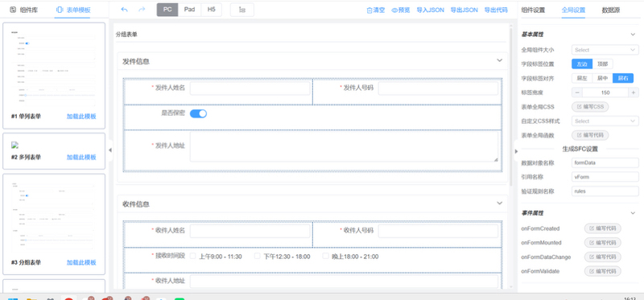The width and height of the screenshot is (644, 300).
Task: Set label position to 左边
Action: point(582,64)
